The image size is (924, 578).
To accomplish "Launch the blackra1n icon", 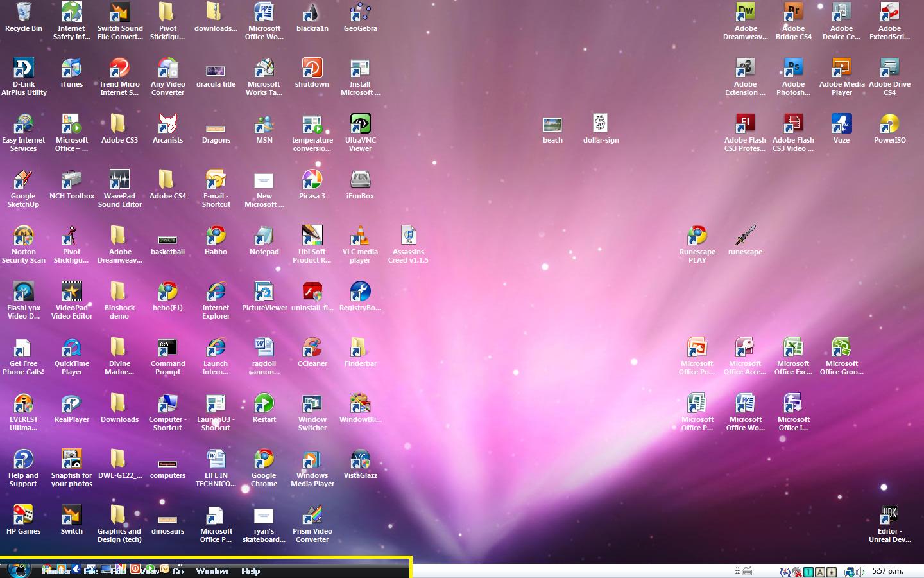I will click(x=312, y=17).
